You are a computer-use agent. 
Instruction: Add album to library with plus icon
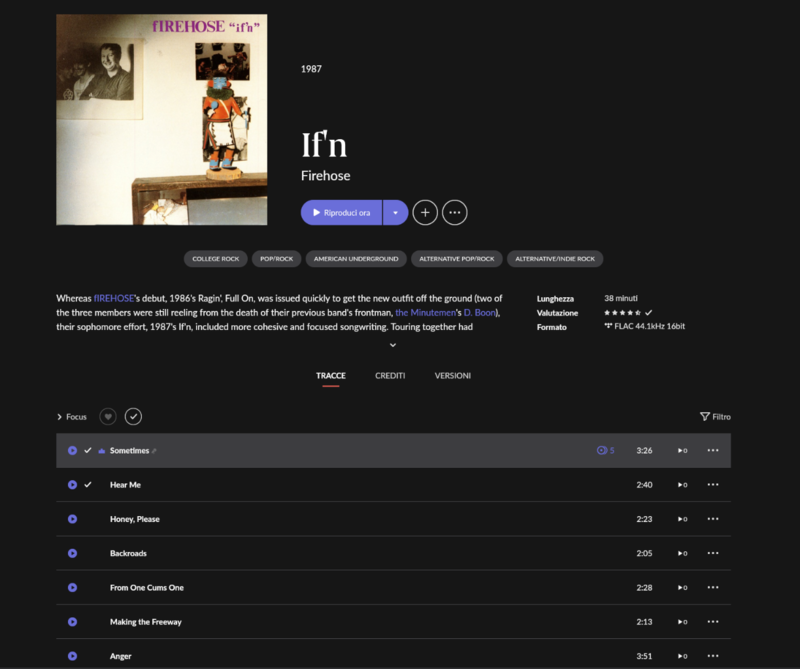pos(425,212)
